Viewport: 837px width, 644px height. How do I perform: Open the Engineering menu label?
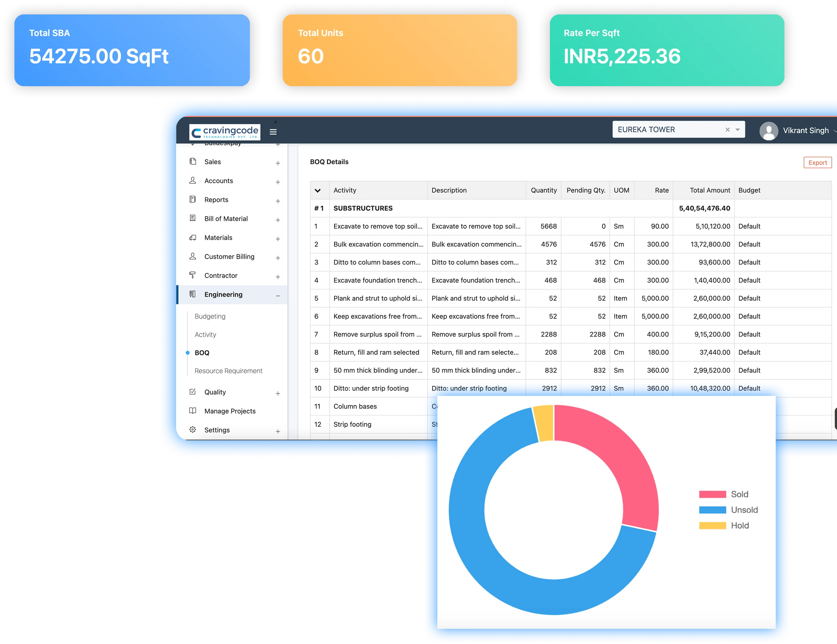pyautogui.click(x=224, y=295)
